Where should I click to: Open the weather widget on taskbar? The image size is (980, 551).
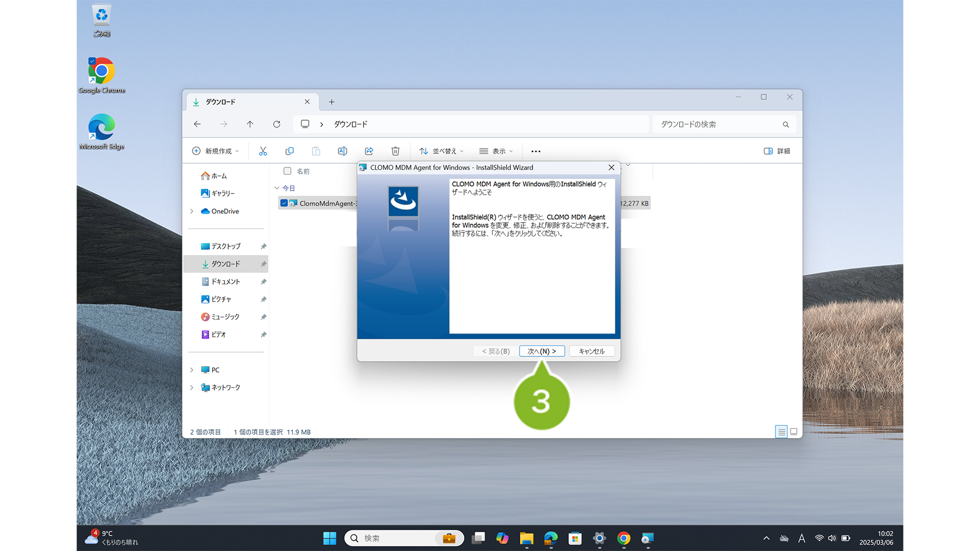pos(112,538)
